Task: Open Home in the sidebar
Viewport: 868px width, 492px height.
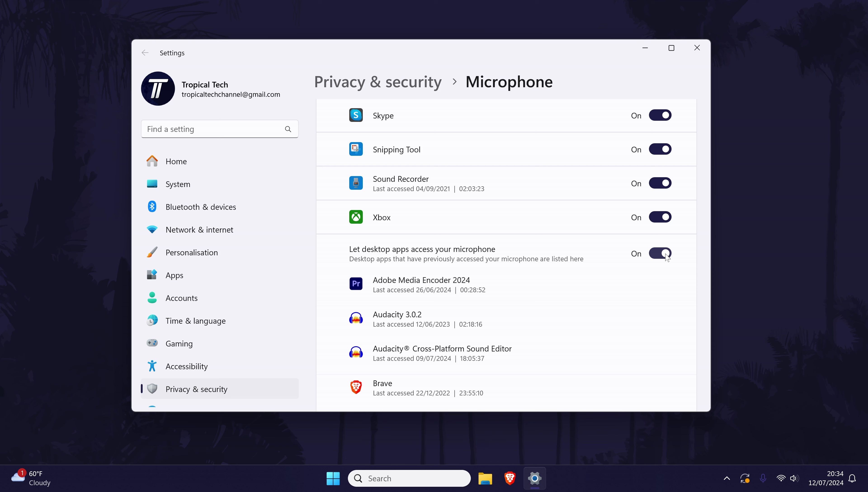Action: [x=219, y=161]
